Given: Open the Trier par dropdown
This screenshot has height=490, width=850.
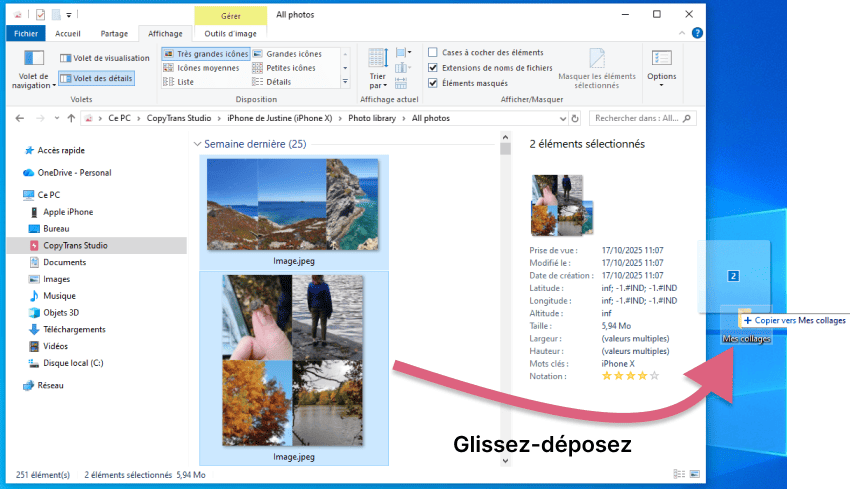Looking at the screenshot, I should [378, 69].
